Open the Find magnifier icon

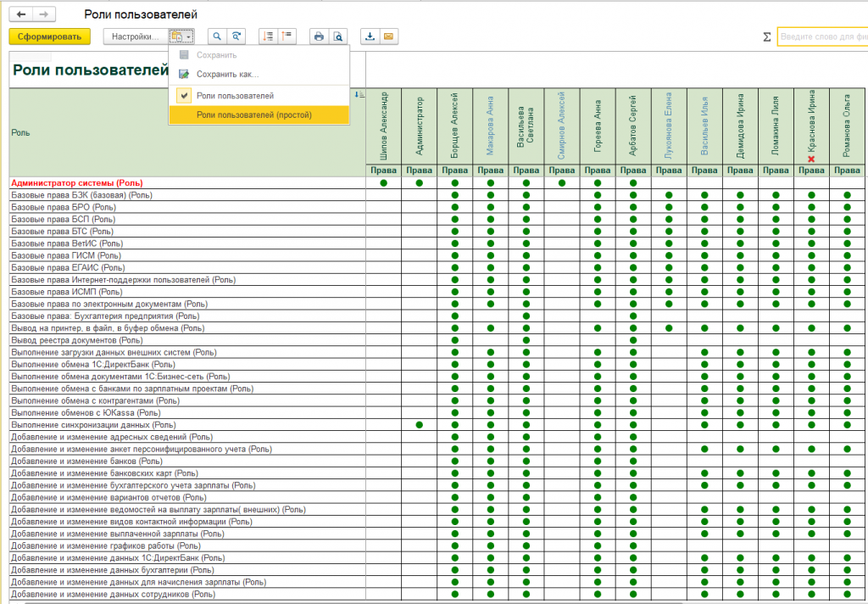217,36
